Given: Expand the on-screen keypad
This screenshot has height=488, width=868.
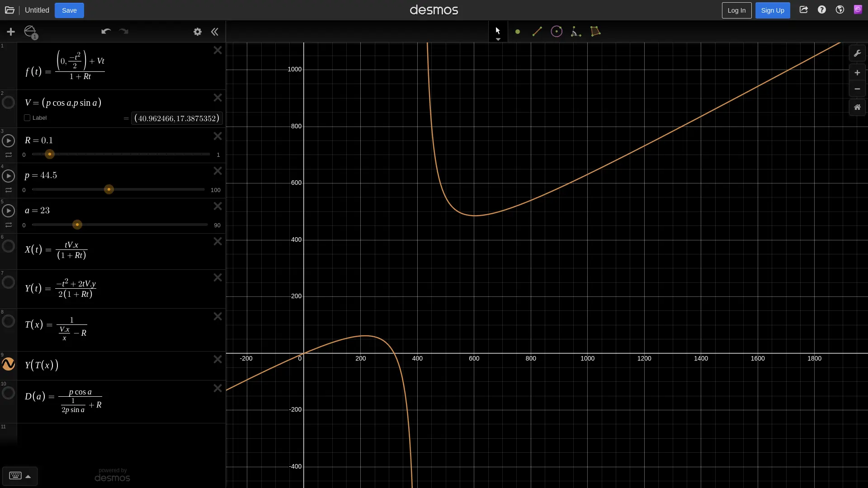Looking at the screenshot, I should point(20,476).
